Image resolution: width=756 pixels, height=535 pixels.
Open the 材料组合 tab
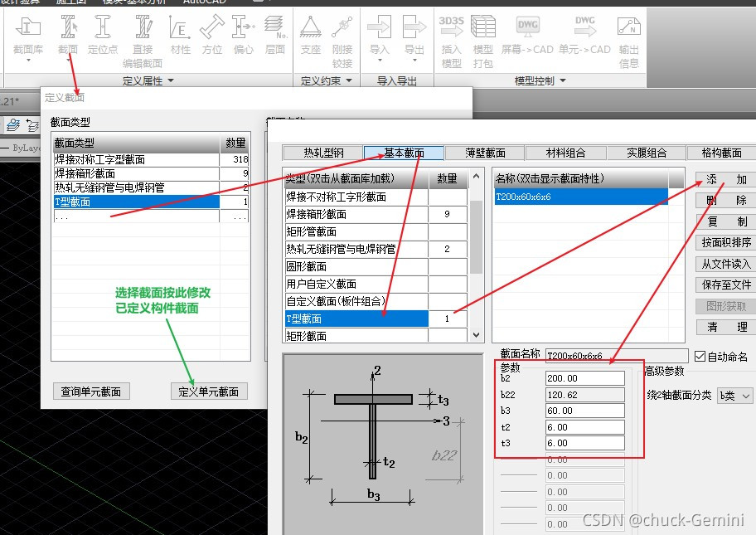point(565,152)
